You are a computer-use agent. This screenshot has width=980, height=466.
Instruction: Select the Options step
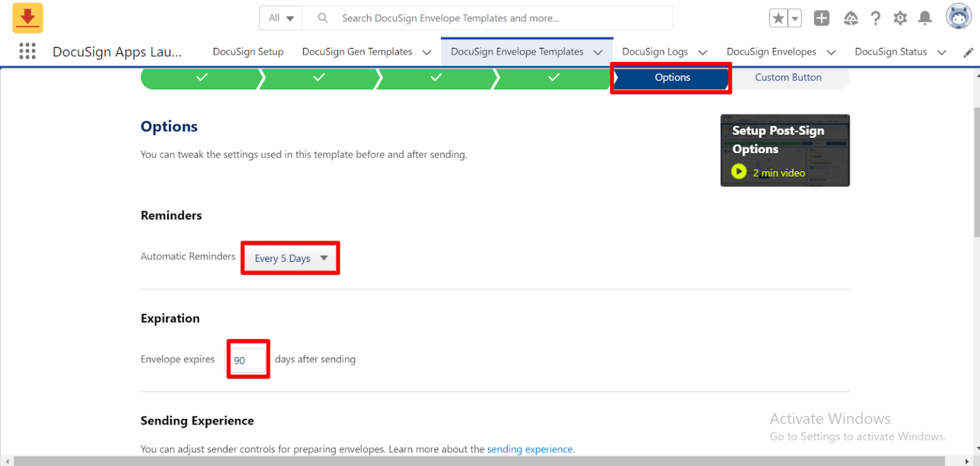(x=672, y=77)
